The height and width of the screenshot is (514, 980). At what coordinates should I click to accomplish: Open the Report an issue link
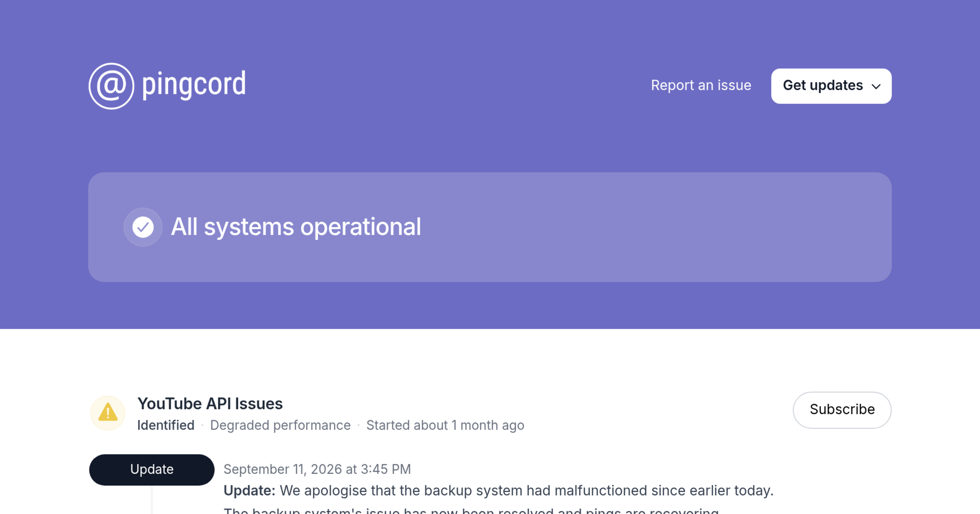701,85
